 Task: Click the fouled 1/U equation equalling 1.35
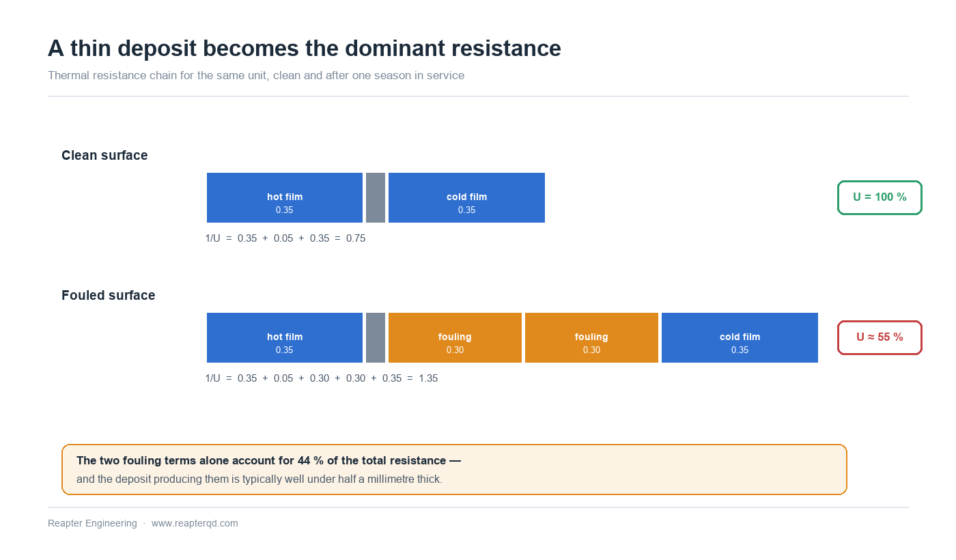click(322, 378)
